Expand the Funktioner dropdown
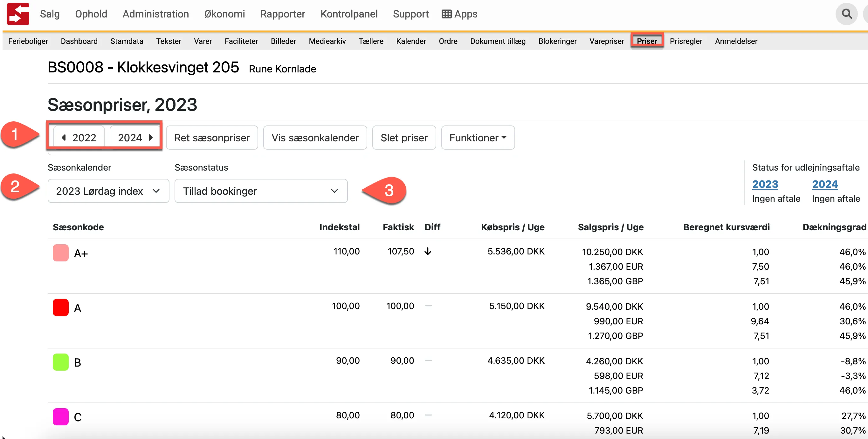Image resolution: width=868 pixels, height=439 pixels. click(x=478, y=137)
